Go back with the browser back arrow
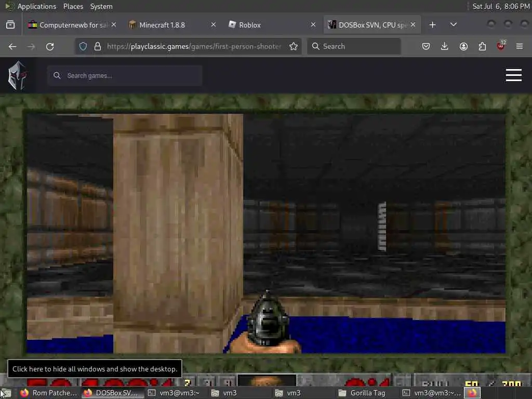532x399 pixels. (12, 46)
